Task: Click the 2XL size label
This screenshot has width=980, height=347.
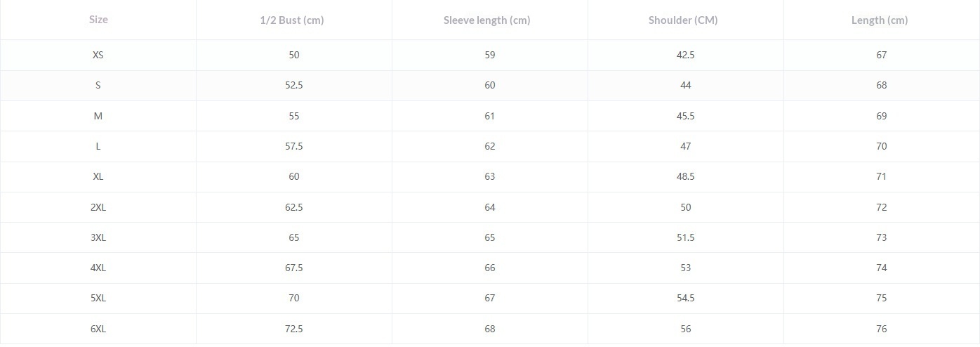Action: [x=98, y=207]
